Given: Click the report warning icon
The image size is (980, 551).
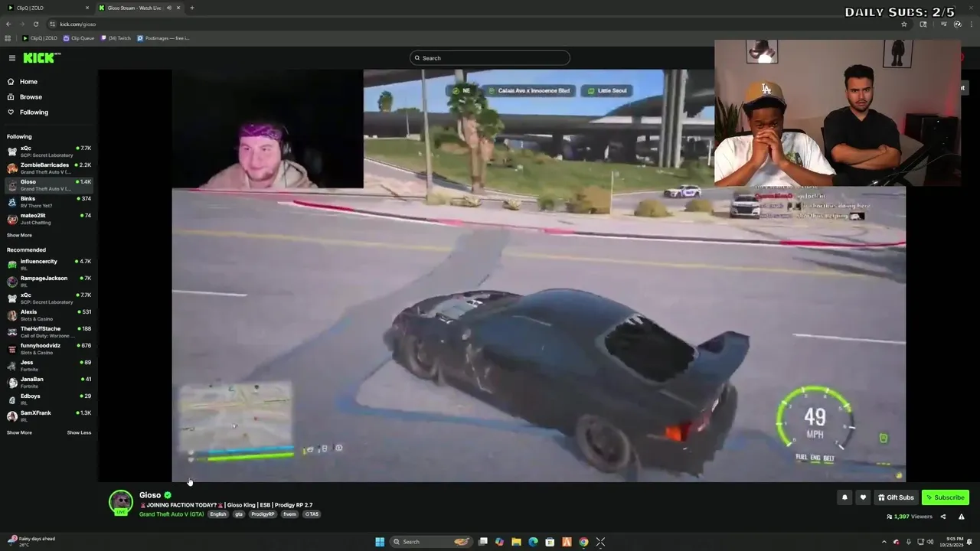Looking at the screenshot, I should click(962, 517).
